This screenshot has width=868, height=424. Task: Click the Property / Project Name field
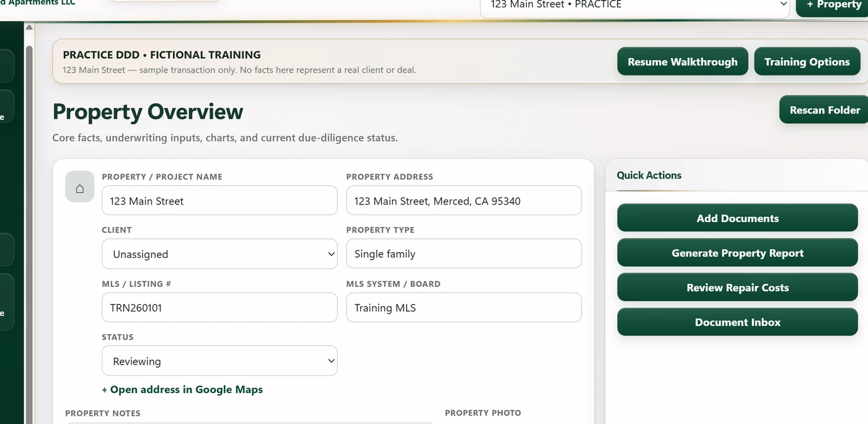219,201
